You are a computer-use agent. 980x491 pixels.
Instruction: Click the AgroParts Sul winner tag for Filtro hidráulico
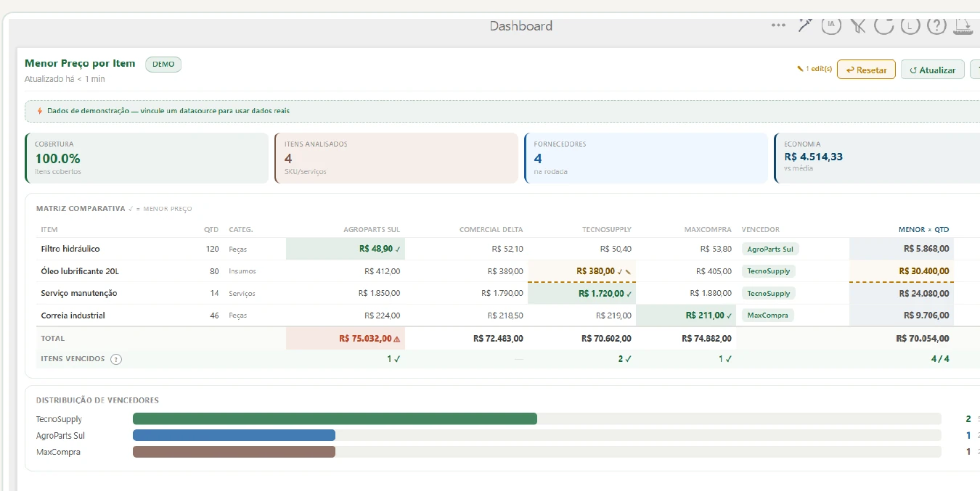pos(771,249)
